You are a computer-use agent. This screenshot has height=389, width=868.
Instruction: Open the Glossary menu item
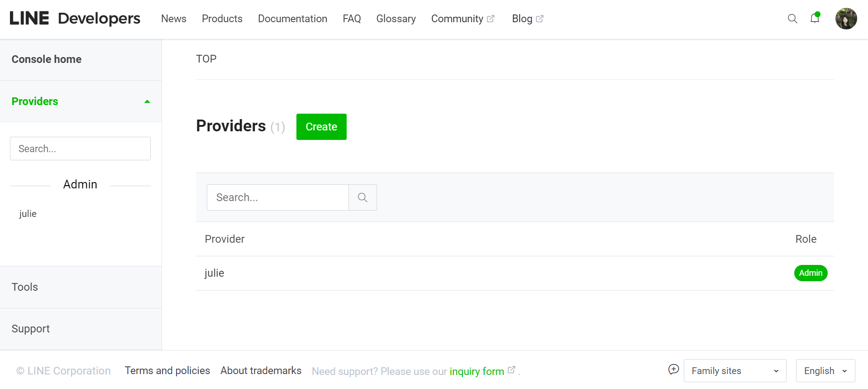(x=396, y=19)
